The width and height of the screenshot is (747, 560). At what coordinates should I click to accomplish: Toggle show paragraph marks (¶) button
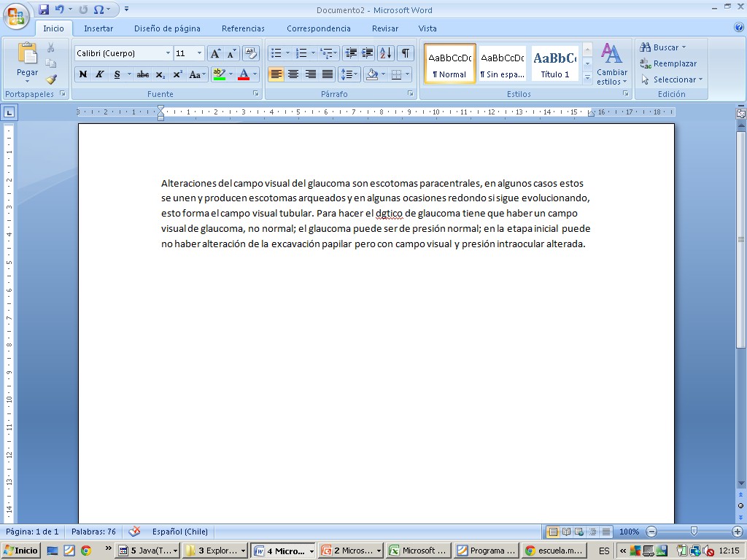pyautogui.click(x=405, y=53)
